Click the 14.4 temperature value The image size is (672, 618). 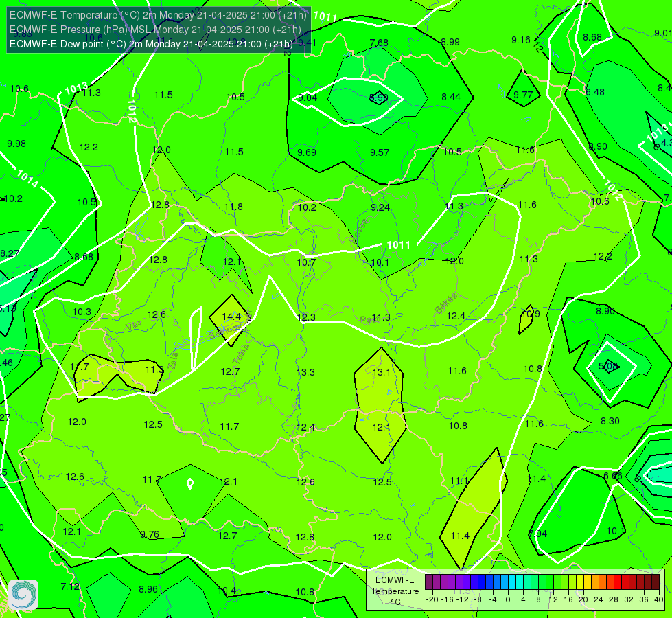pyautogui.click(x=231, y=317)
